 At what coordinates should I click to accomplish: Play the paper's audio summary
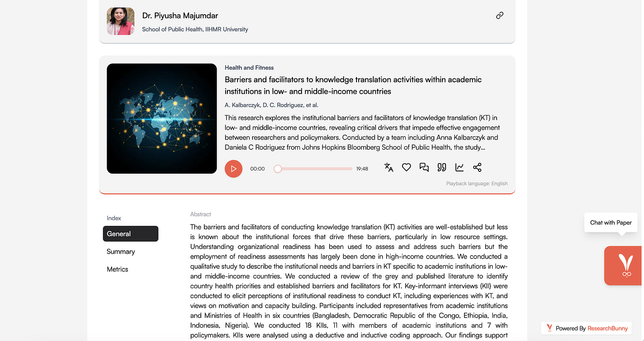tap(234, 169)
